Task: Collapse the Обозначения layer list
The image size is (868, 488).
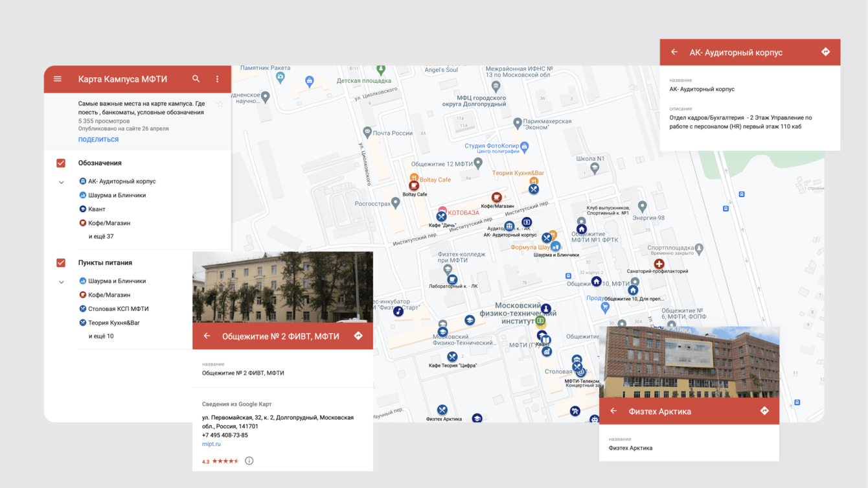Action: tap(62, 182)
